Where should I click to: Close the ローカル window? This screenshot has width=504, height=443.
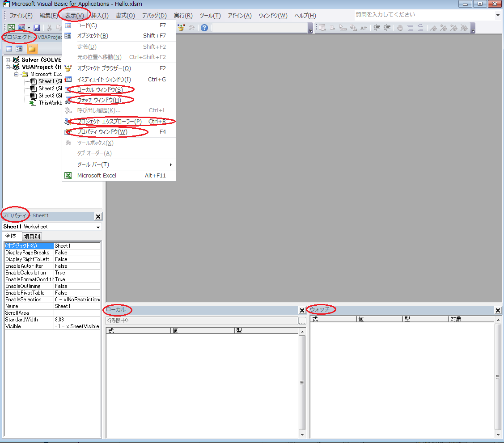click(x=302, y=310)
